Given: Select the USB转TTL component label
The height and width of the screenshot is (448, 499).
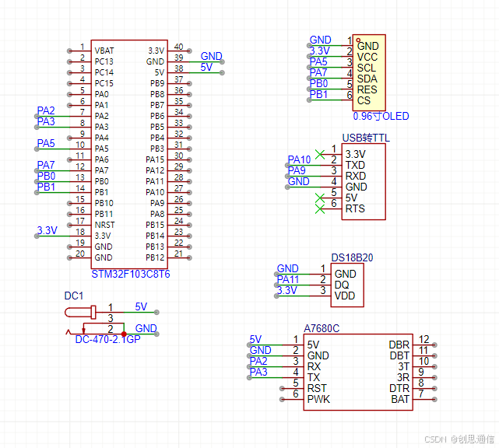Looking at the screenshot, I should click(x=366, y=138).
